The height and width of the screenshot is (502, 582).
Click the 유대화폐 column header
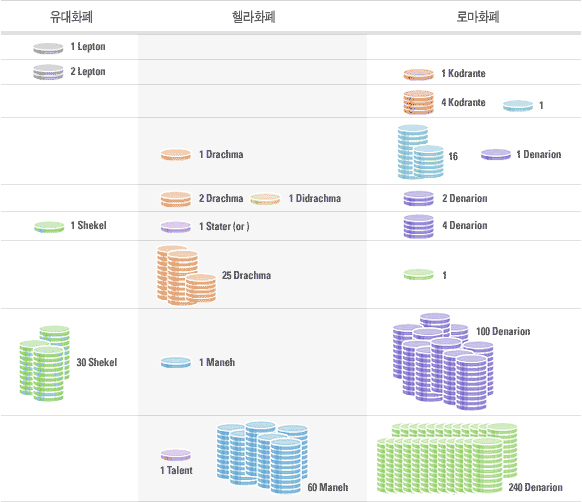[71, 17]
